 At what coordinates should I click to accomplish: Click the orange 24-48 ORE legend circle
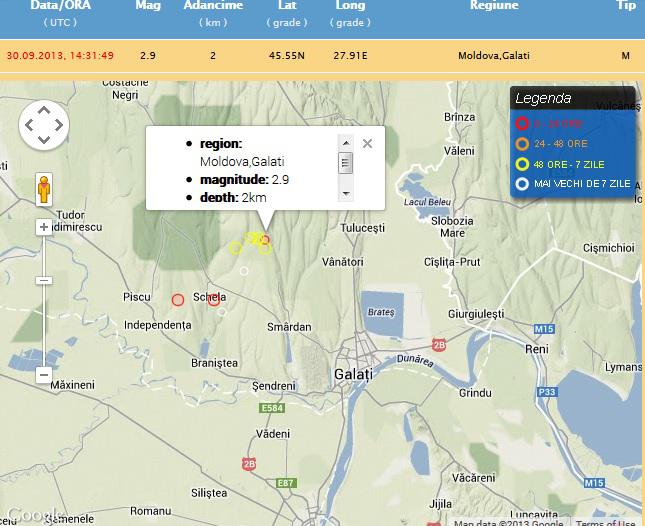pos(521,144)
